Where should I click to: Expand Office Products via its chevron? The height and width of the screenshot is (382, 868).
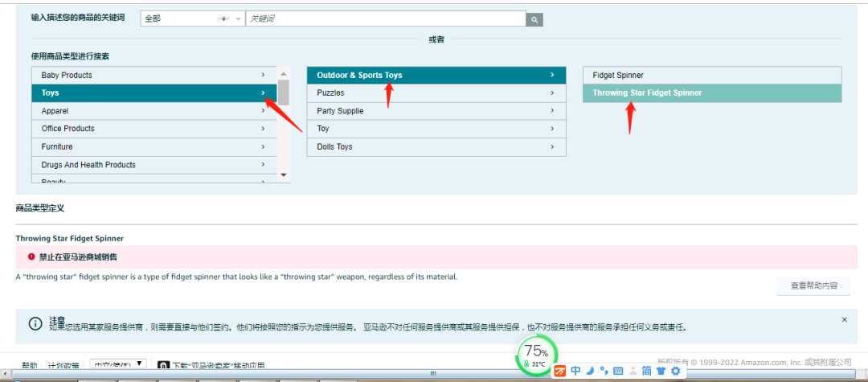(263, 129)
